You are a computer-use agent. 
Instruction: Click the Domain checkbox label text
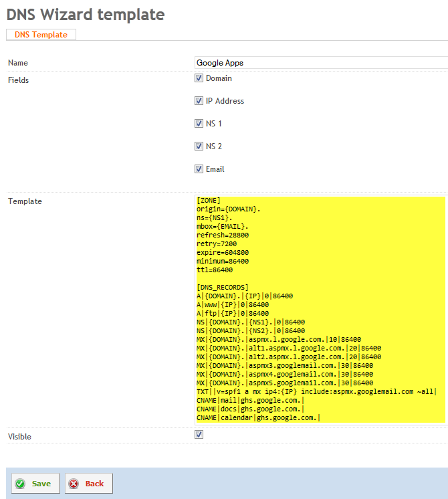[219, 78]
